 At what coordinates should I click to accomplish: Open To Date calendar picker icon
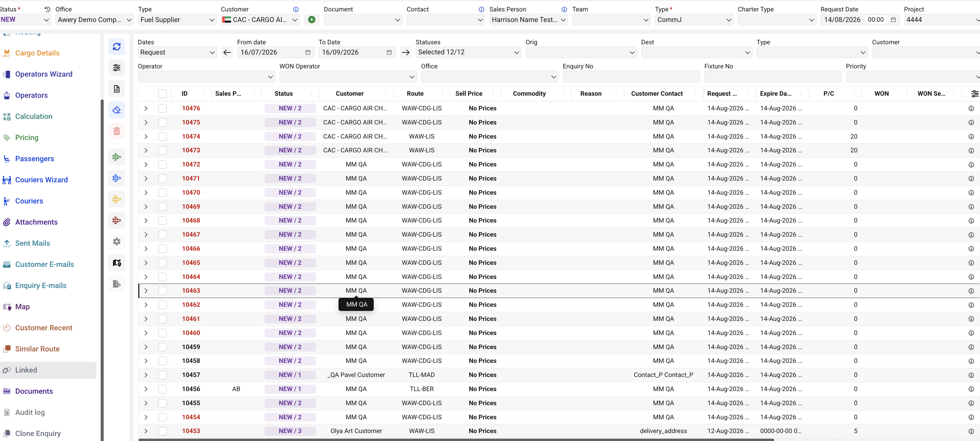pyautogui.click(x=389, y=53)
